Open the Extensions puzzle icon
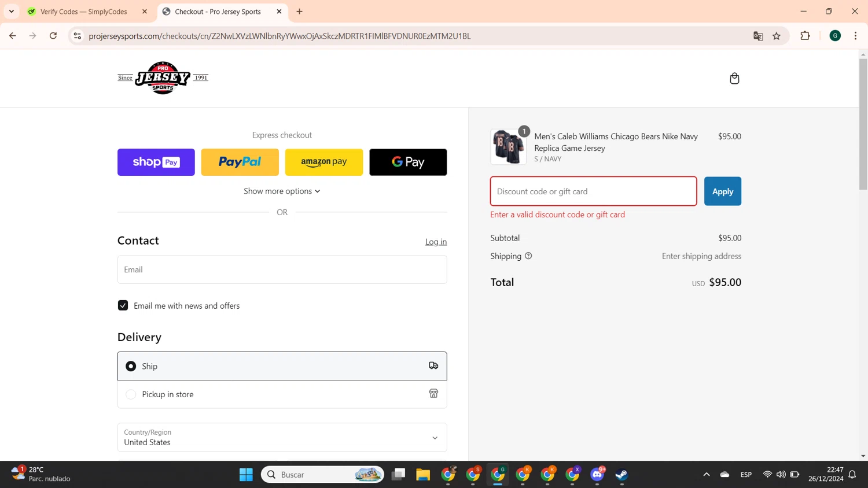868x488 pixels. click(x=805, y=36)
